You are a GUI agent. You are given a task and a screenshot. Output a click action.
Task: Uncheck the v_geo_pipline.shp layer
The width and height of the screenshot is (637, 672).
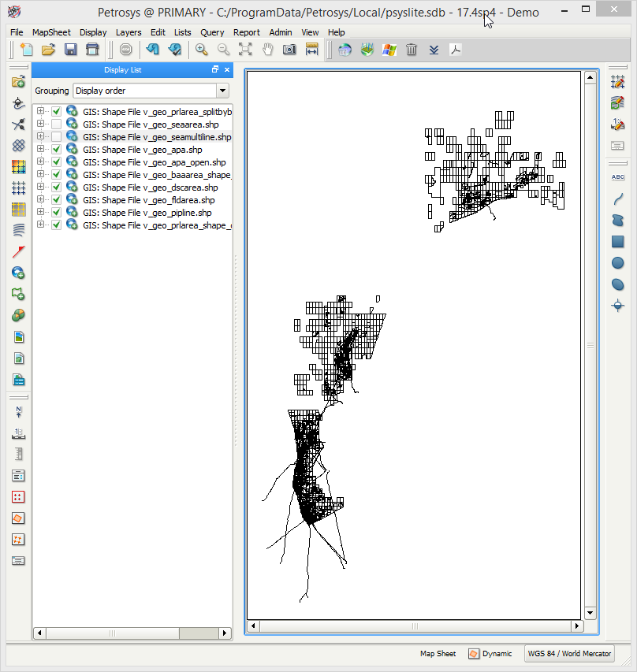pos(56,213)
